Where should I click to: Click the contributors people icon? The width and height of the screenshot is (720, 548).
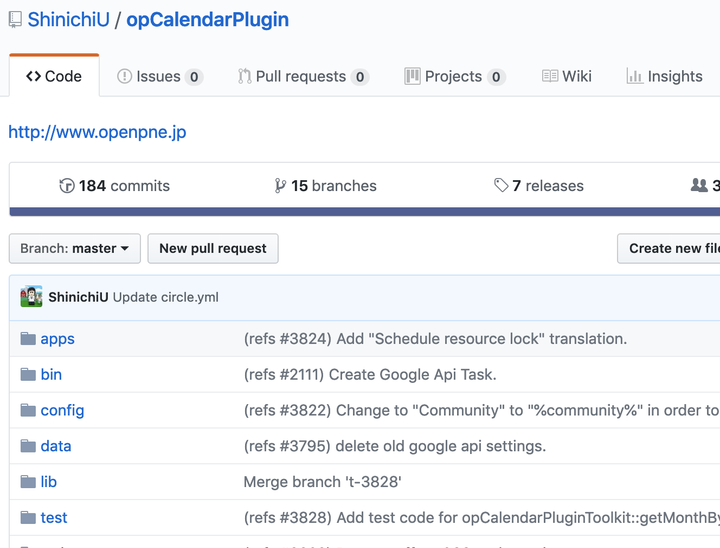coord(699,186)
